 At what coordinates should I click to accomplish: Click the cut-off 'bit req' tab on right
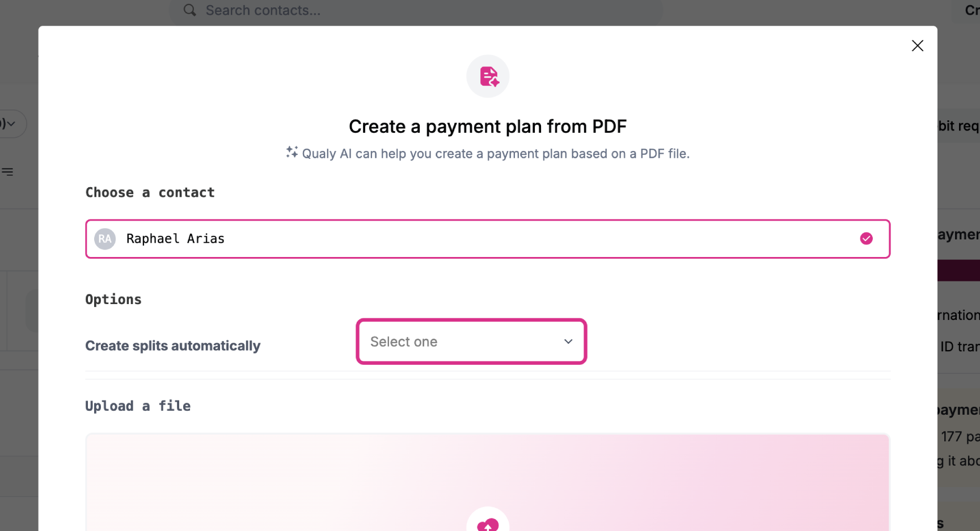tap(958, 126)
